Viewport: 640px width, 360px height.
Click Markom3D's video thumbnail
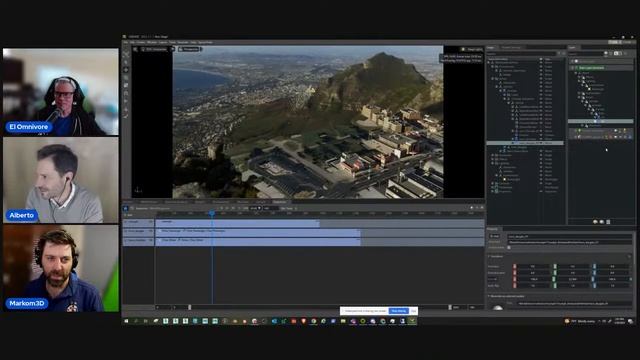click(x=61, y=269)
